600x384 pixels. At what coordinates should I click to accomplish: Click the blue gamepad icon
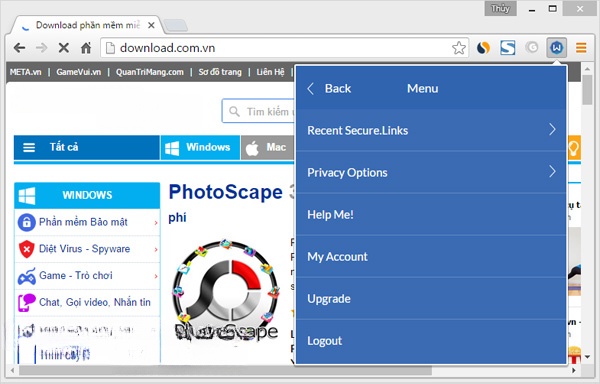click(x=26, y=276)
